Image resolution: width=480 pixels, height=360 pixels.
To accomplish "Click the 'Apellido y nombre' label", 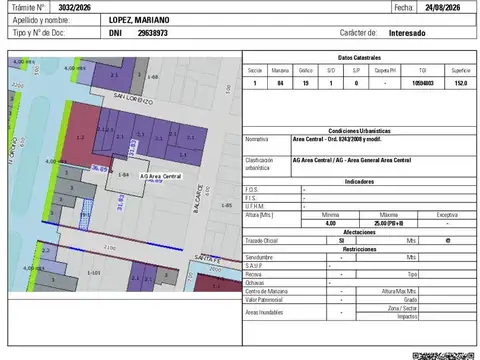I will (41, 20).
